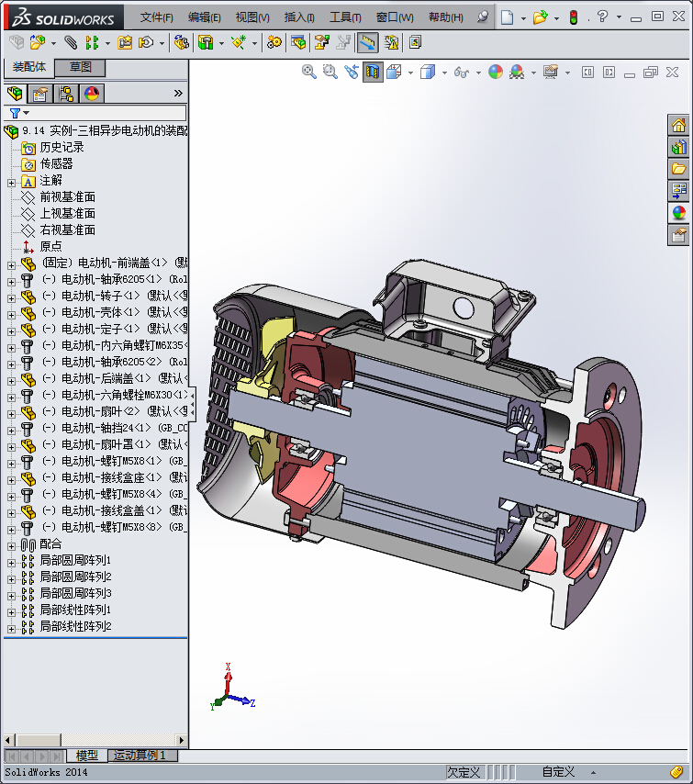
Task: Open the View Orientation dropdown arrow
Action: (410, 73)
